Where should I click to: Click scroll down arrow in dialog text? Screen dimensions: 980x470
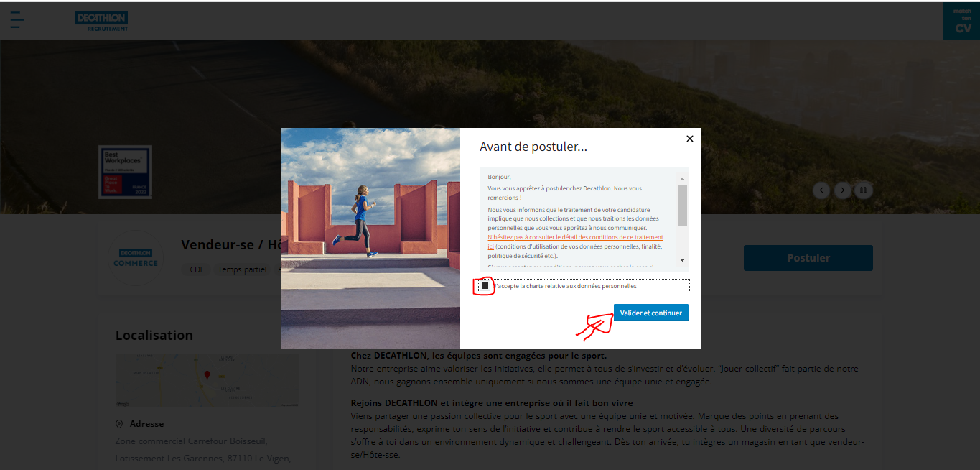coord(682,259)
